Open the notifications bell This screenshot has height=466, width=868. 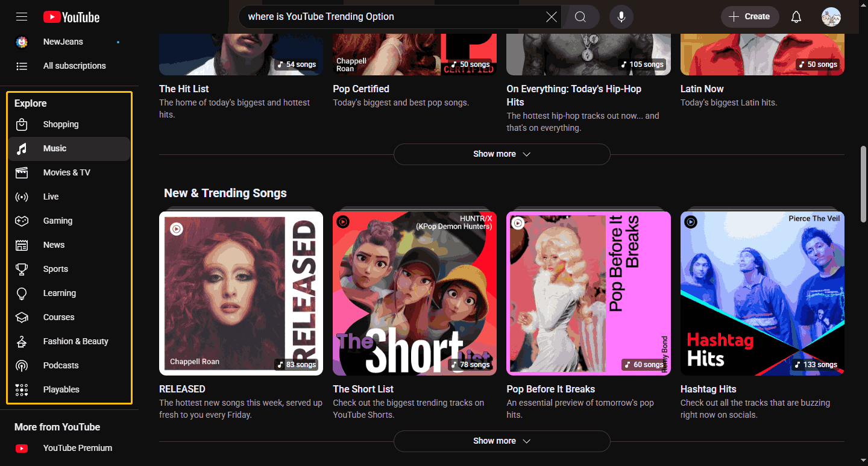click(x=796, y=17)
